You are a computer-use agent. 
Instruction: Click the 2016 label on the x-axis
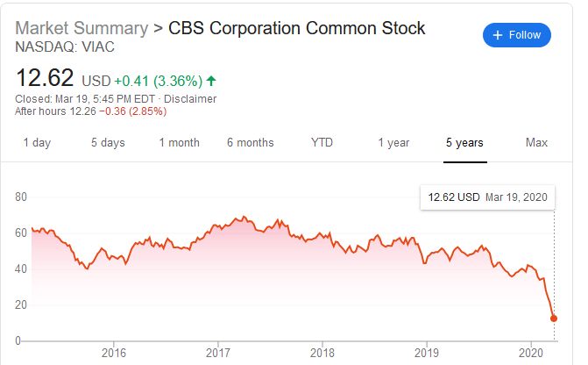(113, 353)
